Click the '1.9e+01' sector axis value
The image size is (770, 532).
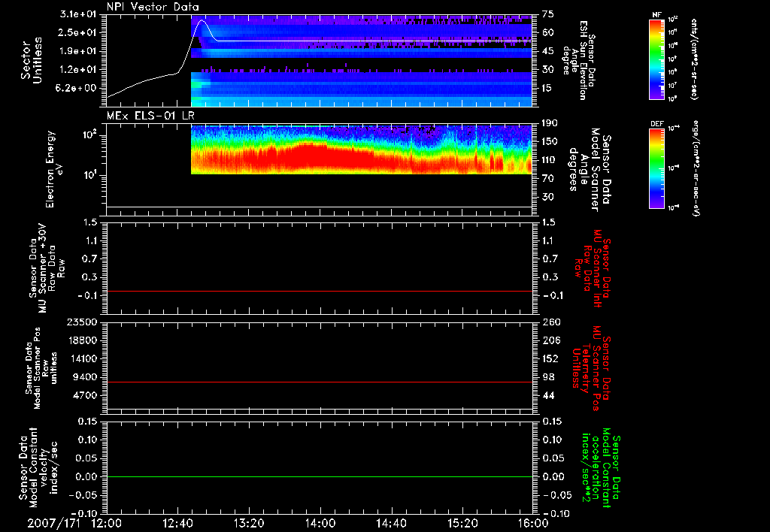(x=78, y=51)
